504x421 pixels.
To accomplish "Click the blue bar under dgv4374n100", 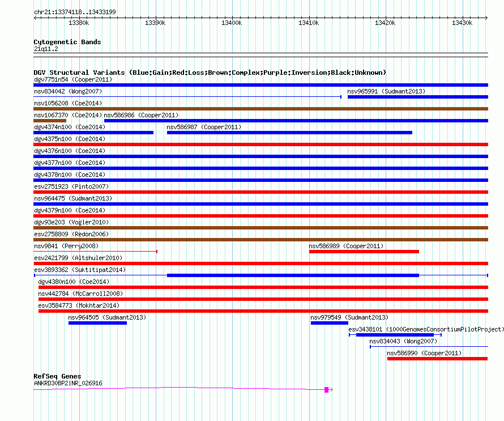I will 93,133.
